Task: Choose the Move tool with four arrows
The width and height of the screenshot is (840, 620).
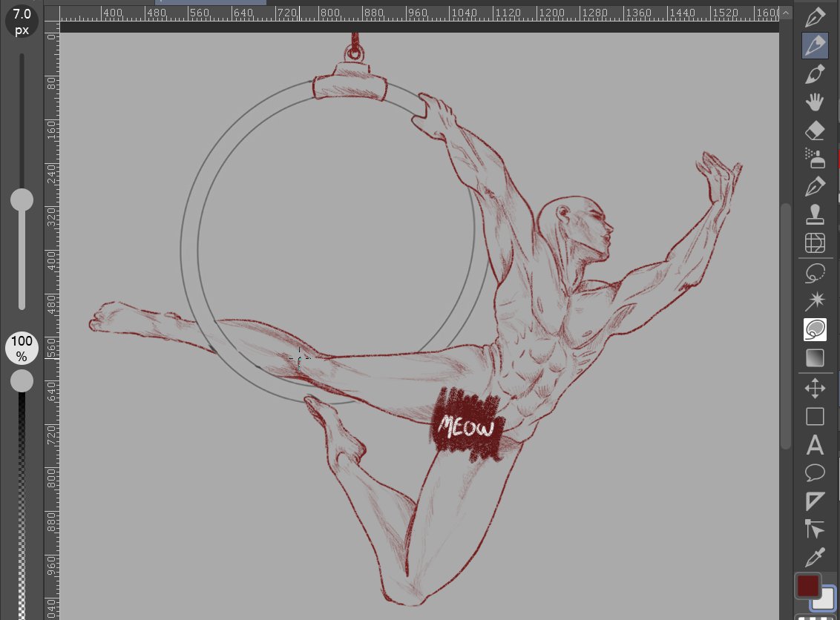Action: point(815,388)
